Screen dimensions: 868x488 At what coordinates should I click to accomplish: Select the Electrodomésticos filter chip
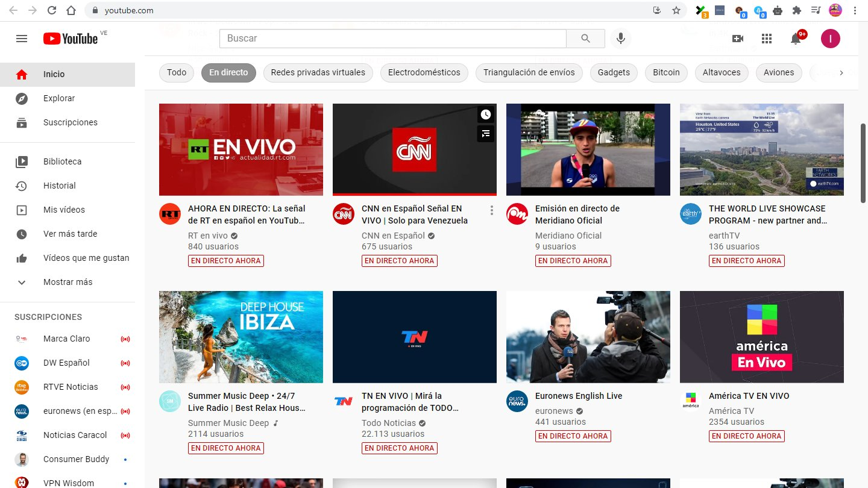(x=424, y=73)
